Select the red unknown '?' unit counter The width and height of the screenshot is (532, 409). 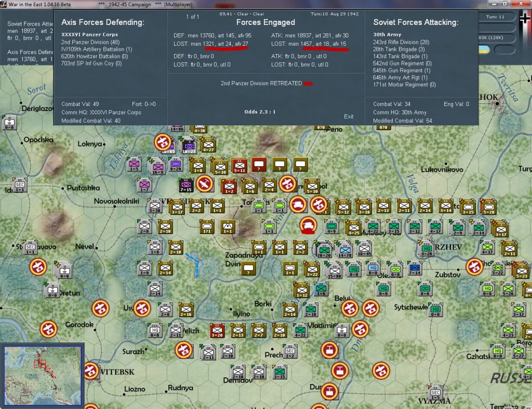tap(259, 165)
